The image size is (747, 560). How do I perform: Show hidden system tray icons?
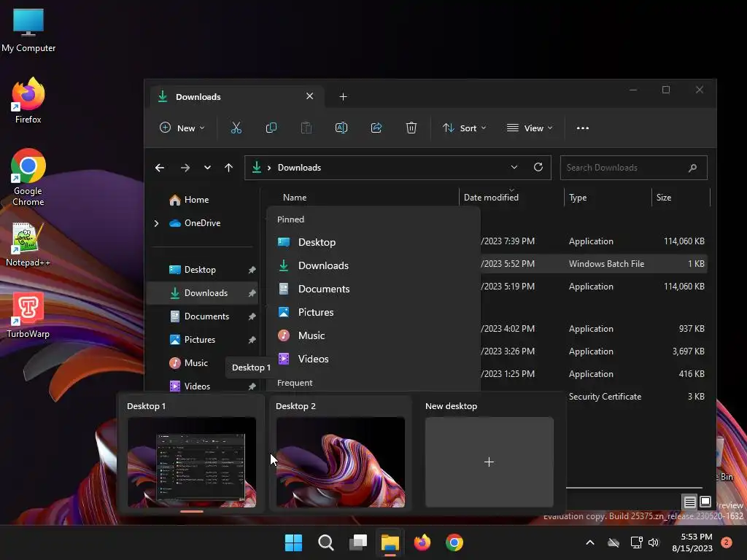tap(589, 542)
